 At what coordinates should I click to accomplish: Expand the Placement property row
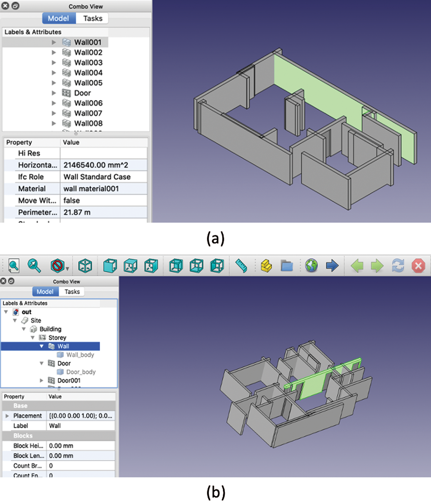(7, 416)
